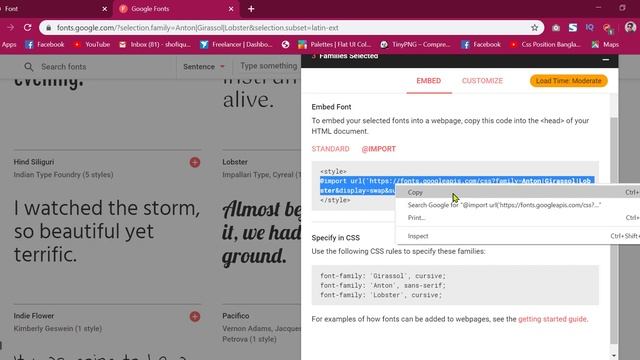This screenshot has height=360, width=640.
Task: Choose Search Google for from context menu
Action: click(518, 205)
